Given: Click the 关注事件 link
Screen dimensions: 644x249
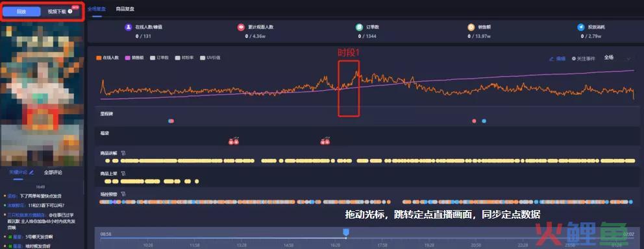Looking at the screenshot, I should 583,58.
